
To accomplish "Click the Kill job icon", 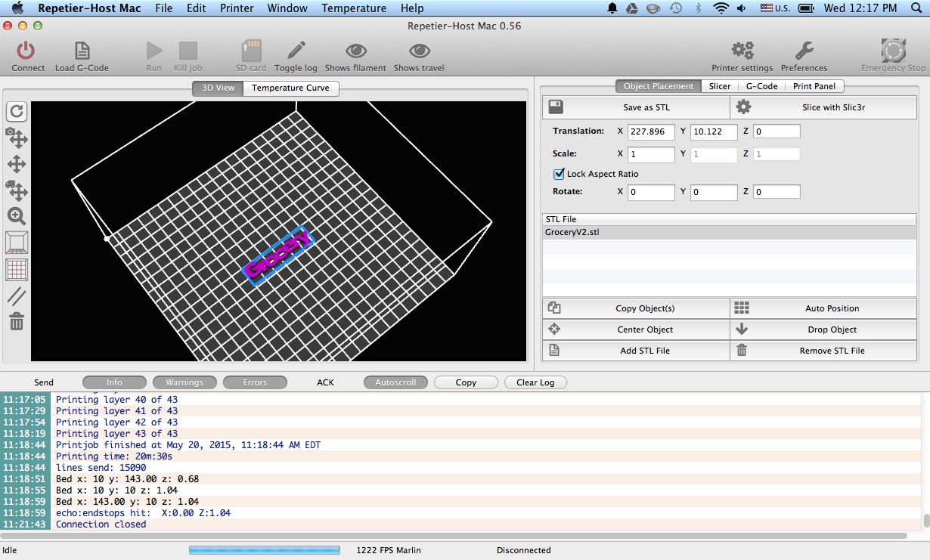I will coord(188,51).
